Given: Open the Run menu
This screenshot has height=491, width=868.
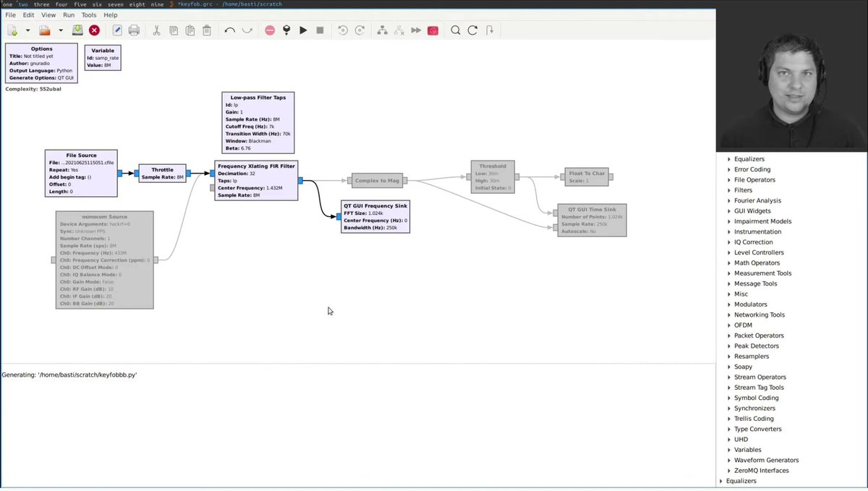Looking at the screenshot, I should pos(69,14).
